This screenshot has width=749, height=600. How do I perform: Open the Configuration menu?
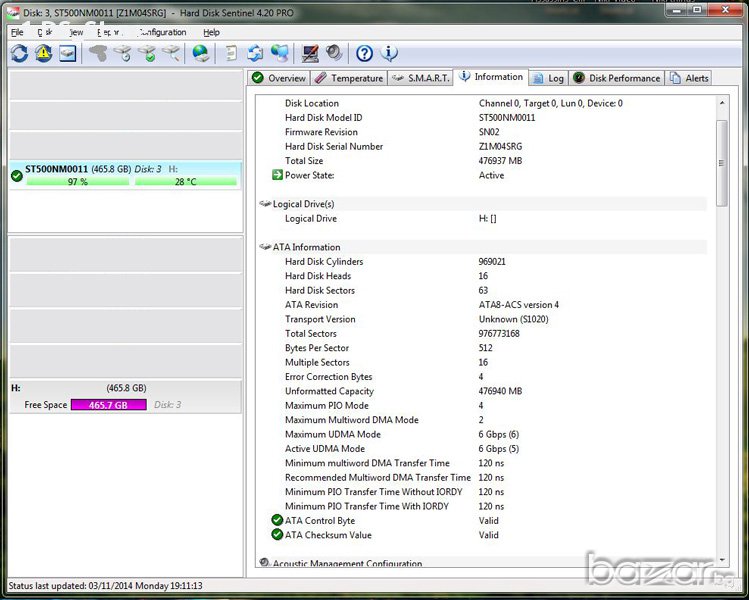click(162, 32)
